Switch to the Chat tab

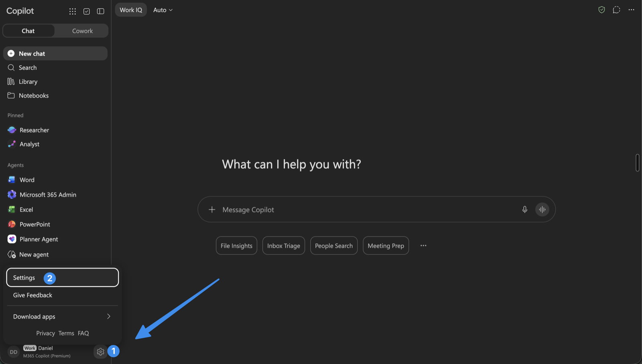[x=28, y=31]
